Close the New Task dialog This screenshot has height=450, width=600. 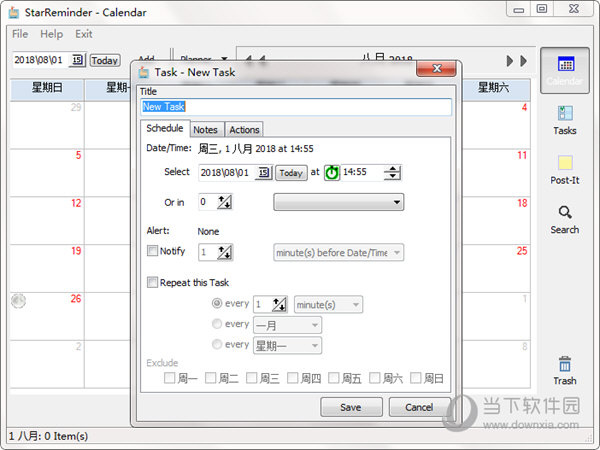tap(437, 68)
